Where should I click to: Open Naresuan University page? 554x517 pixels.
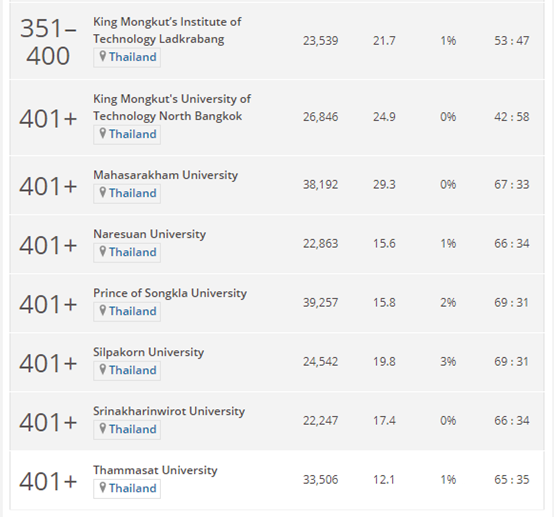click(149, 234)
